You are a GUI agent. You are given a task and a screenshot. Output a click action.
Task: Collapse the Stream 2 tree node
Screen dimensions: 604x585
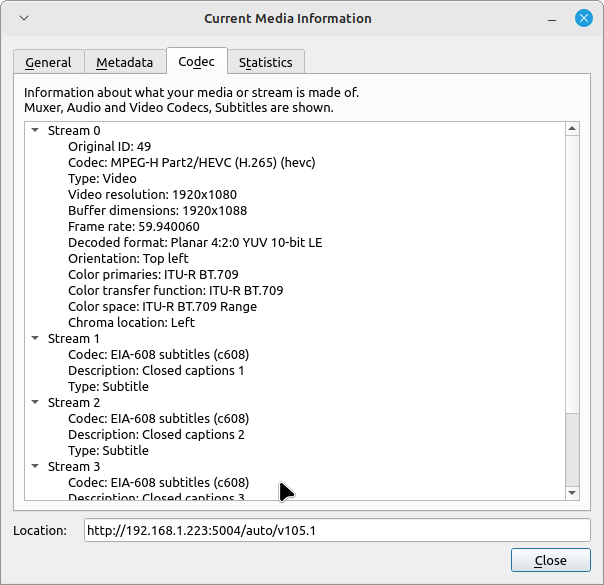point(35,403)
